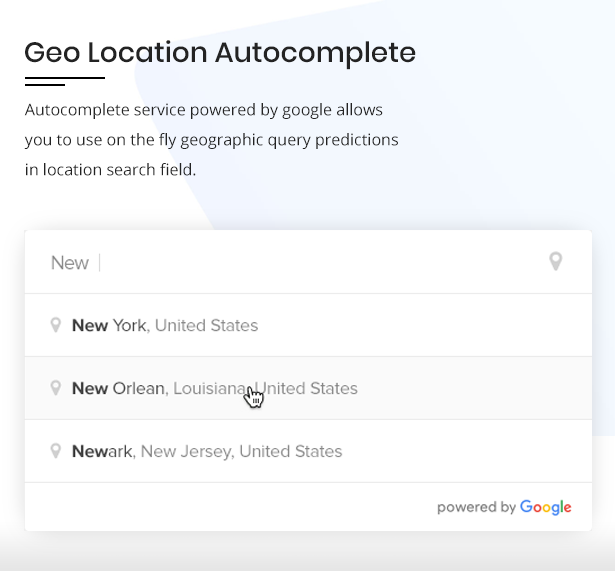Click the pin icon beside New Orlean
Screen dimensions: 615x571
click(56, 388)
